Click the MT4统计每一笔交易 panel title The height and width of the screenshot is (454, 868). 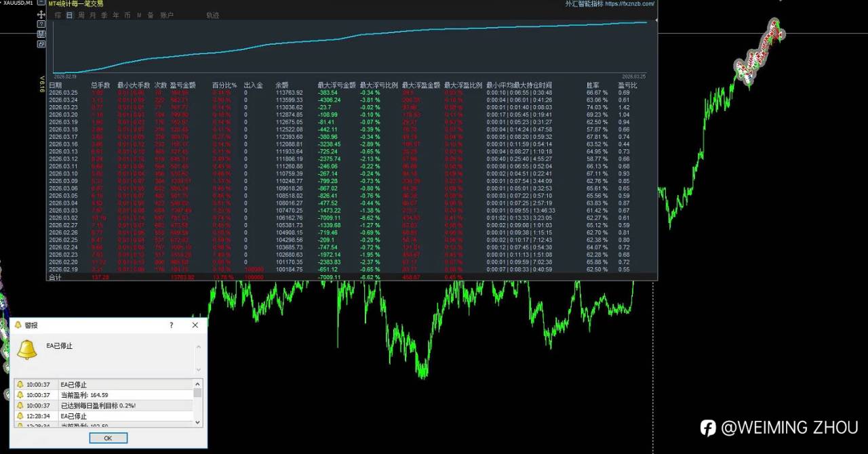point(76,4)
